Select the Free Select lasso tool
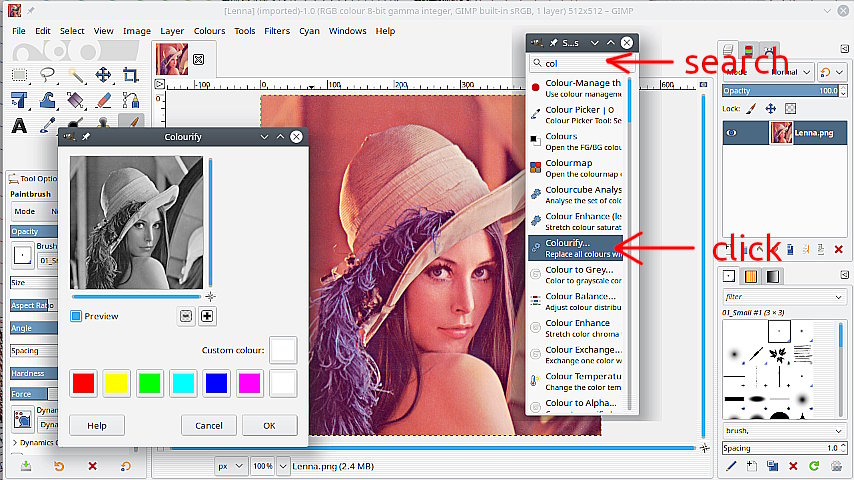This screenshot has height=480, width=854. point(47,75)
